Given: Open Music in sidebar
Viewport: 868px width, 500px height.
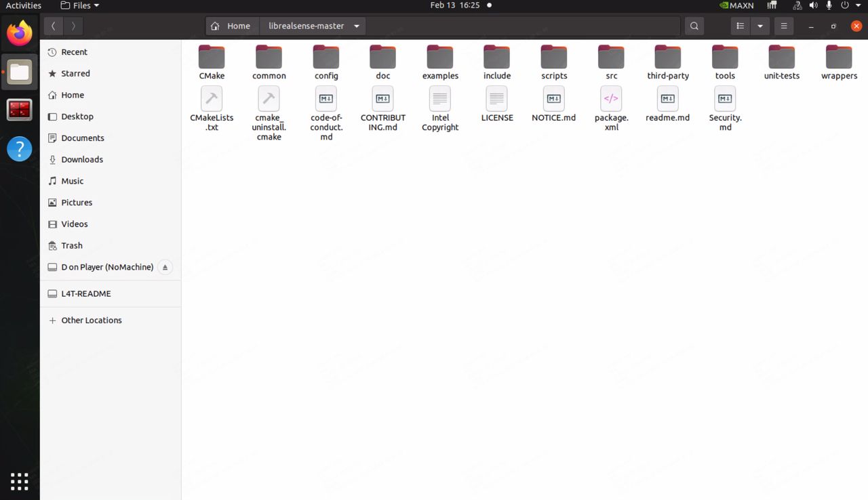Looking at the screenshot, I should click(111, 181).
